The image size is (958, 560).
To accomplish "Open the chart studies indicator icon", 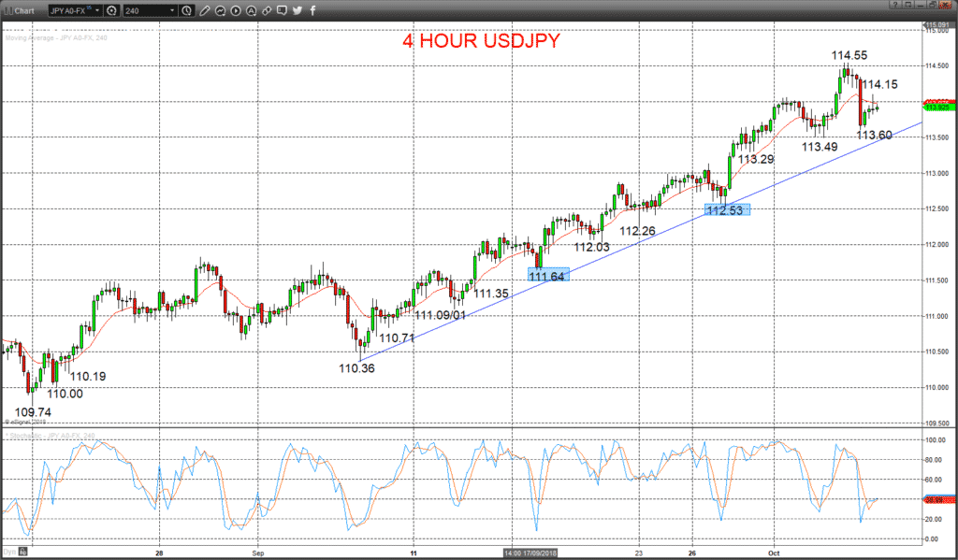I will pos(220,10).
